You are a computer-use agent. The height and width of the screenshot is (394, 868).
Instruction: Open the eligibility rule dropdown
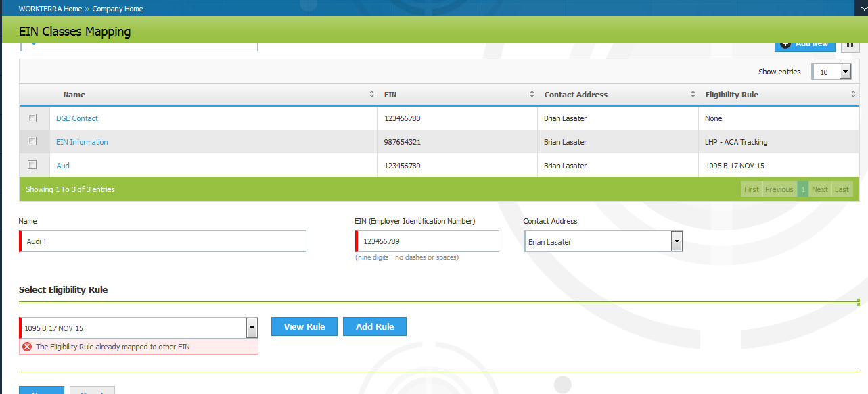(x=252, y=328)
